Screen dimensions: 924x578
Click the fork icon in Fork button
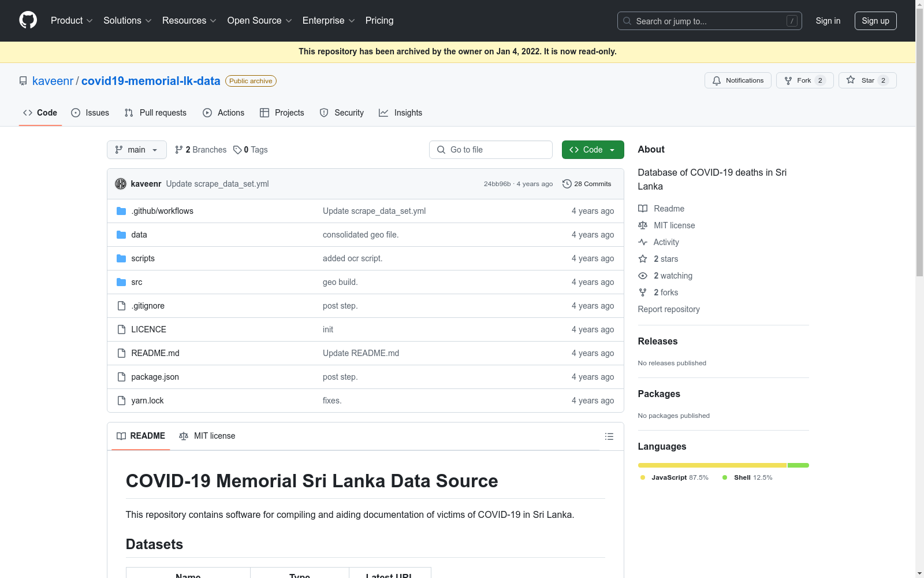788,81
